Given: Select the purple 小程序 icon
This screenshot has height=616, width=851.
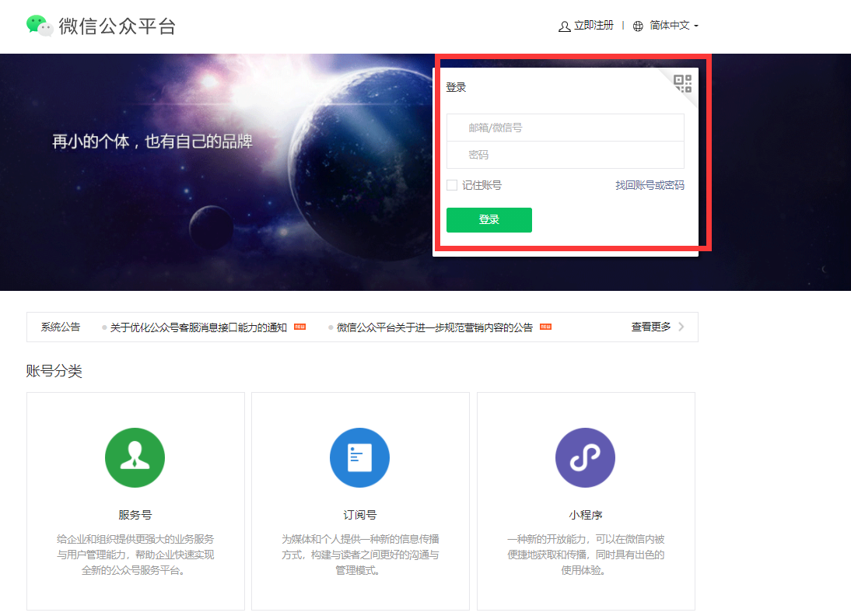Looking at the screenshot, I should 585,458.
